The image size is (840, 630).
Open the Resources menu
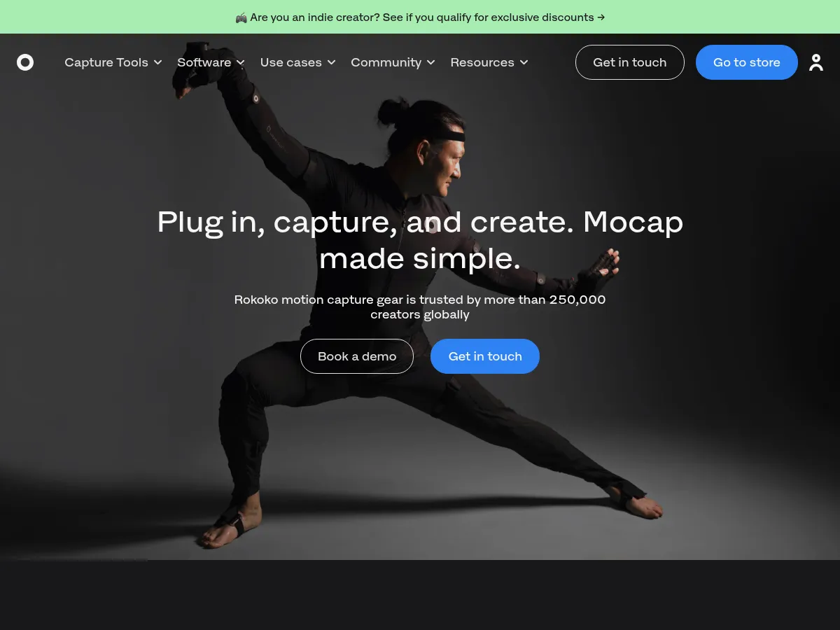click(x=489, y=62)
